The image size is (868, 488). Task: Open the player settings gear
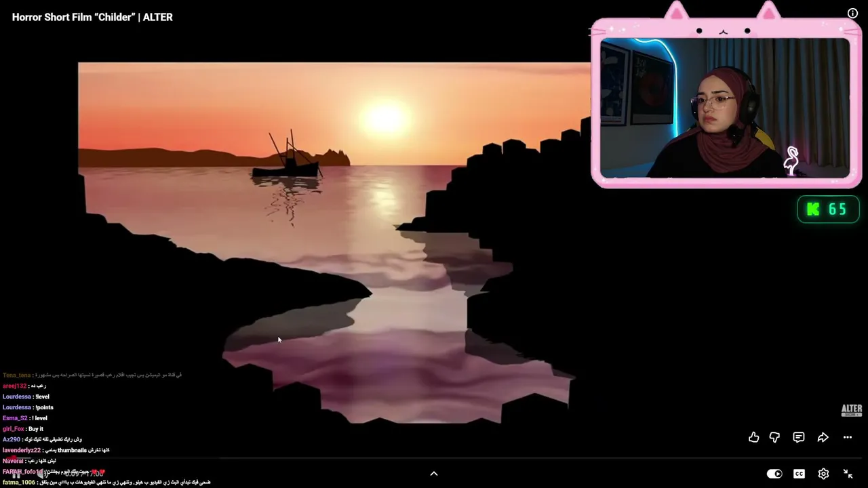coord(823,474)
